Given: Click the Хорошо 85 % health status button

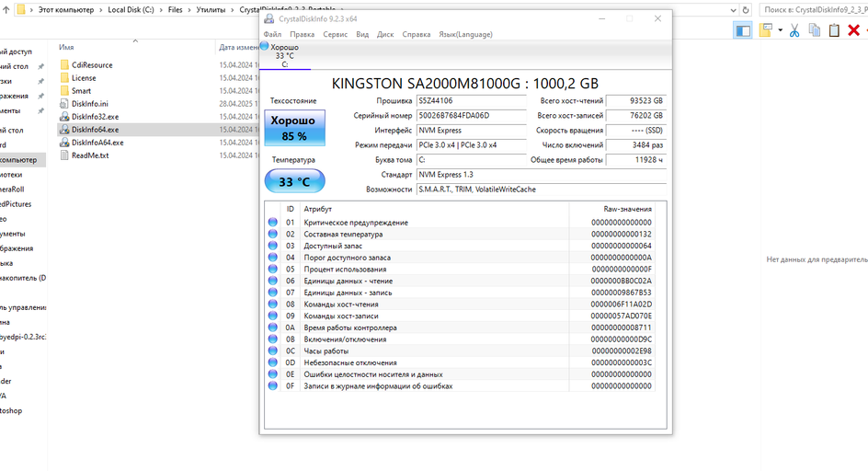Looking at the screenshot, I should coord(294,128).
